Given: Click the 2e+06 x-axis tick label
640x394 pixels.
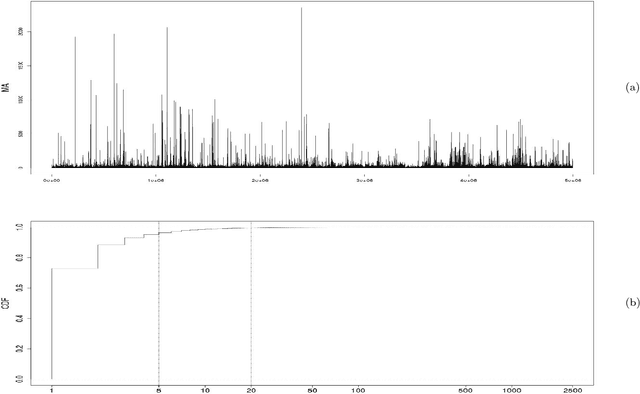Looking at the screenshot, I should point(260,180).
